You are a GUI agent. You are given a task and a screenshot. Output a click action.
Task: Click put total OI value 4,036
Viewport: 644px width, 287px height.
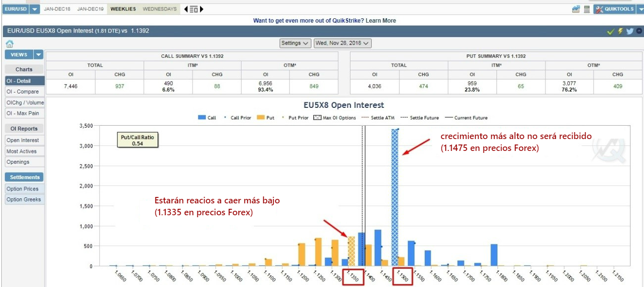pos(375,87)
